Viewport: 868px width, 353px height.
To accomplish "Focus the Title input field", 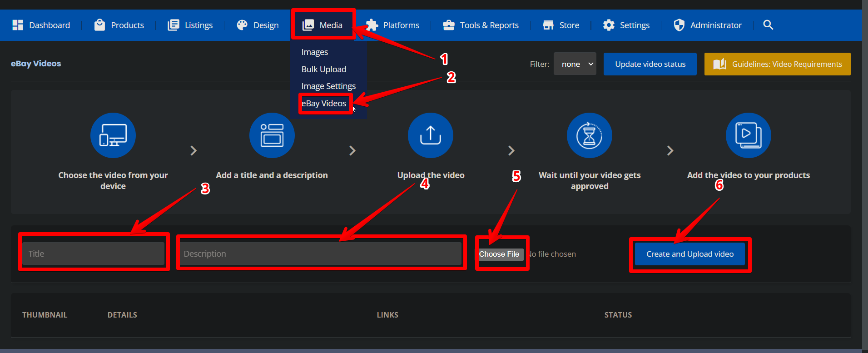I will [94, 254].
